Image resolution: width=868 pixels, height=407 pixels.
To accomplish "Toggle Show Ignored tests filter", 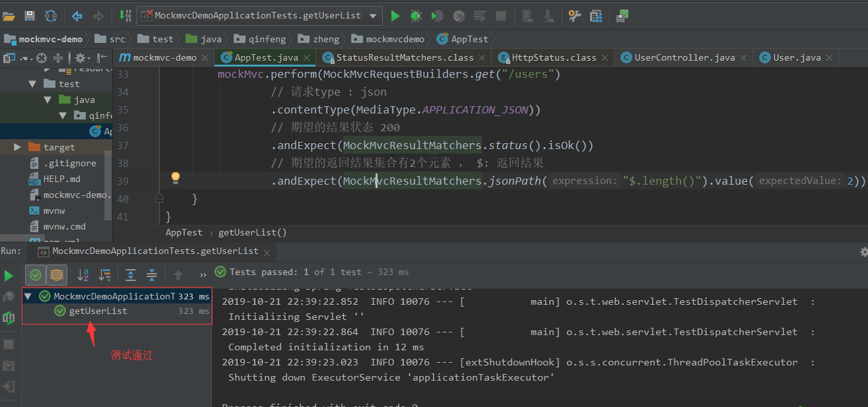I will tap(57, 275).
